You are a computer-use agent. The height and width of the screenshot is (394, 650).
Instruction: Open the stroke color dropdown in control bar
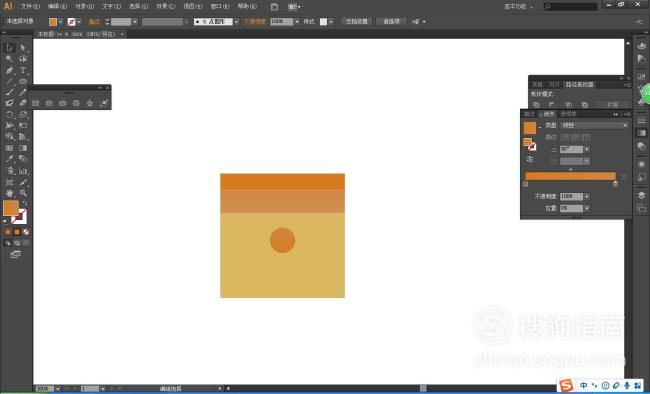coord(79,22)
